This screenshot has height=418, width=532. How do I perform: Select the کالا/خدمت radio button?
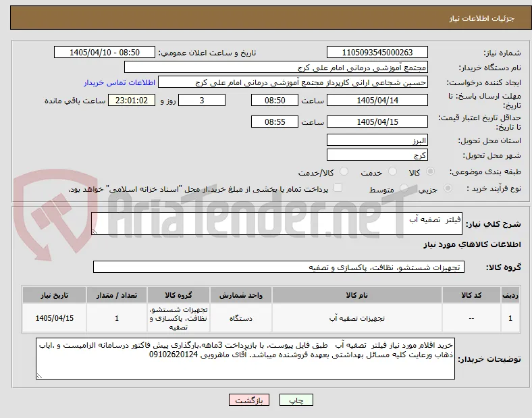(x=344, y=172)
